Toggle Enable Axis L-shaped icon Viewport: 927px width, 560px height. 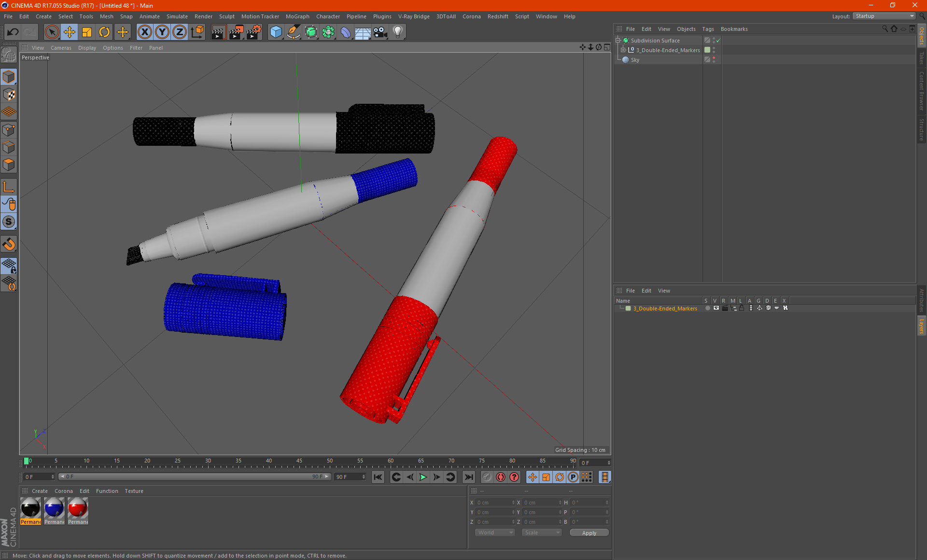tap(9, 187)
